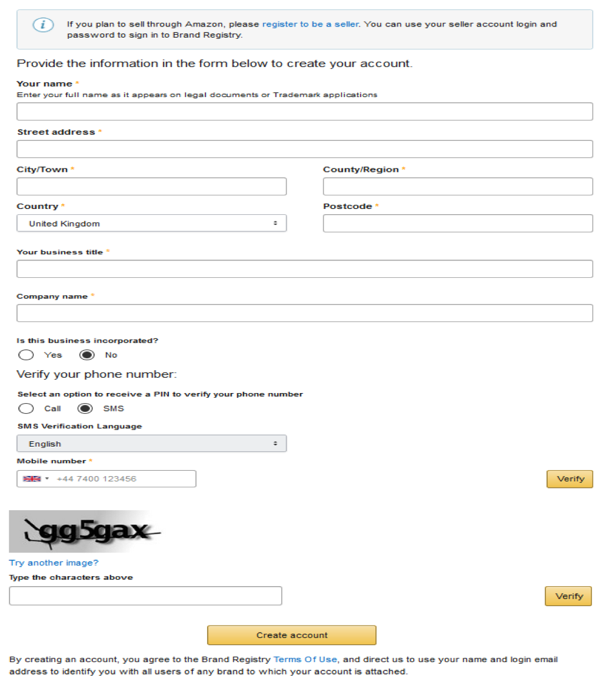The height and width of the screenshot is (695, 616).
Task: Click the blue information icon
Action: [43, 25]
